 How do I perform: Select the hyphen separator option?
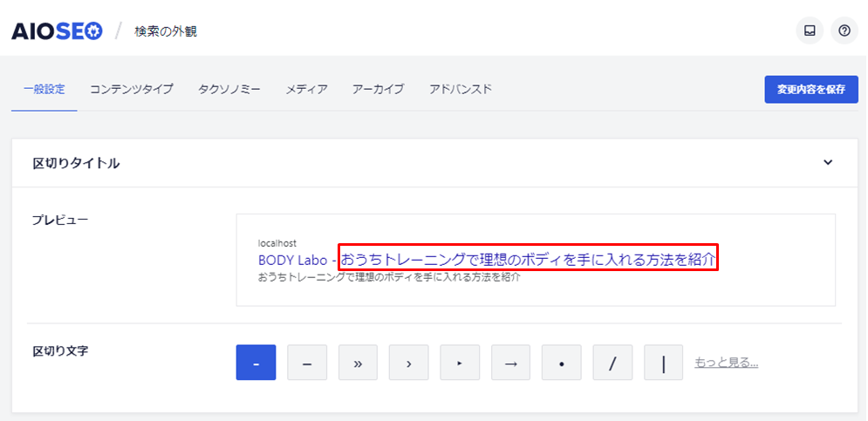tap(256, 363)
